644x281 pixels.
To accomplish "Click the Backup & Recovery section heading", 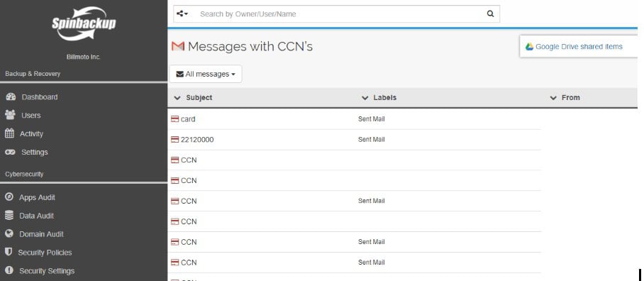I will (33, 74).
